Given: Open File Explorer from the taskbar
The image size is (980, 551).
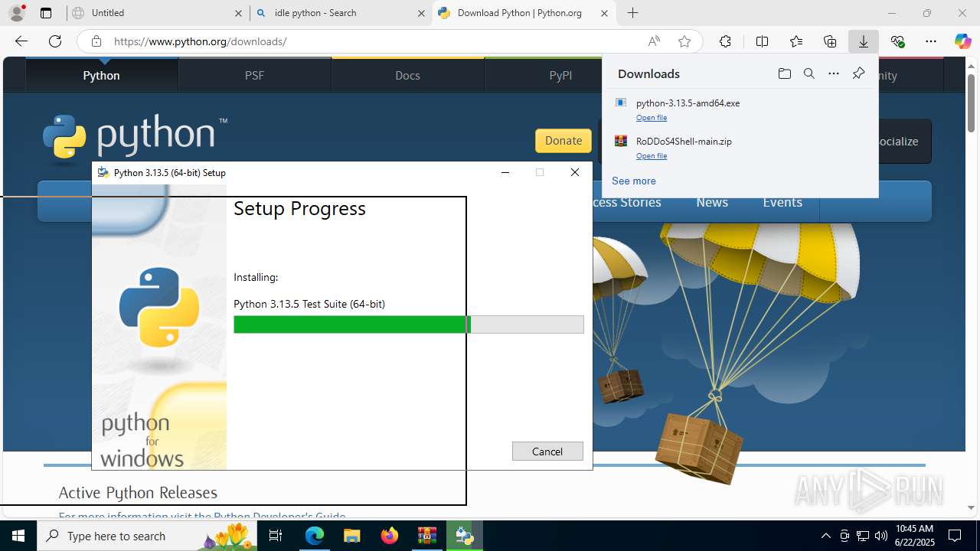Looking at the screenshot, I should [x=351, y=536].
